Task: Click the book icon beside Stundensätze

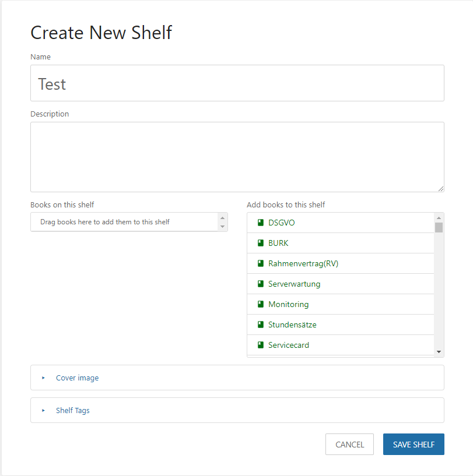Action: click(x=260, y=325)
